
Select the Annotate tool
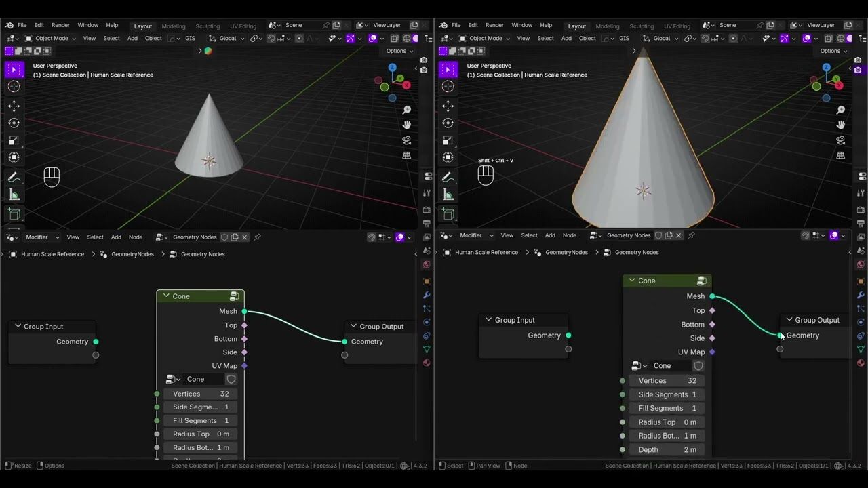[x=14, y=177]
